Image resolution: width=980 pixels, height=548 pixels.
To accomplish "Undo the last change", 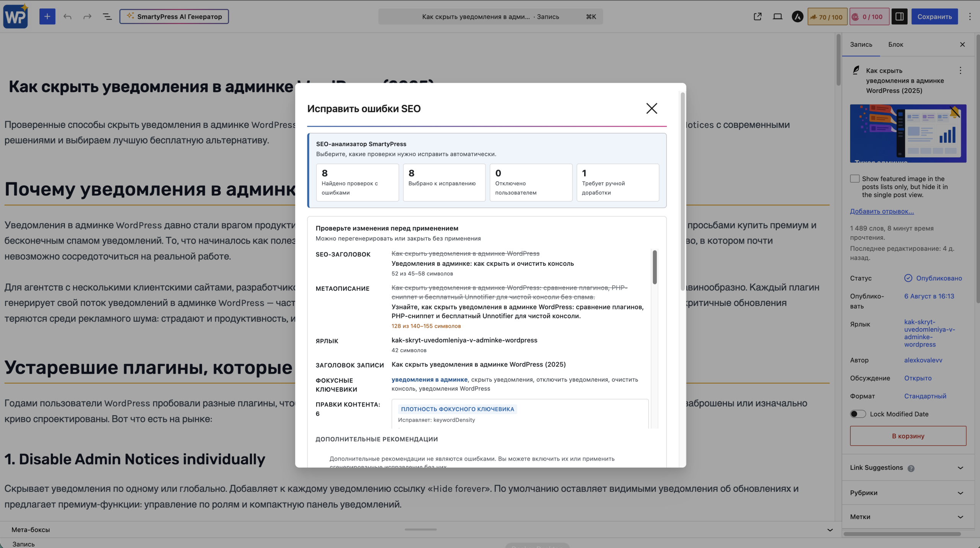I will tap(67, 16).
